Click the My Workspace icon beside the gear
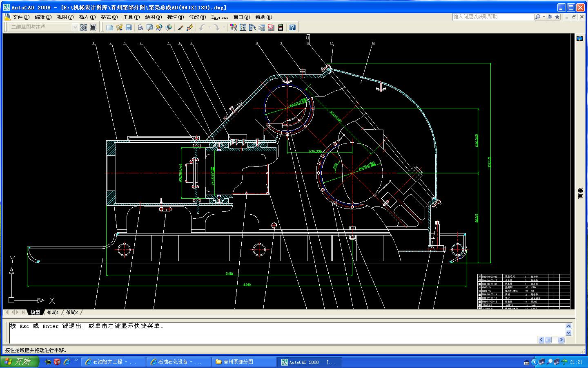 (93, 27)
